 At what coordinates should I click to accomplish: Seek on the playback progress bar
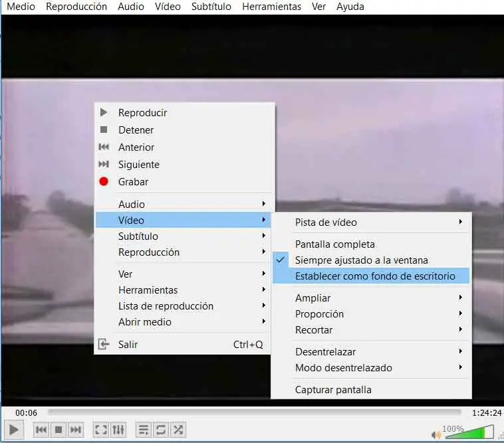tap(254, 412)
